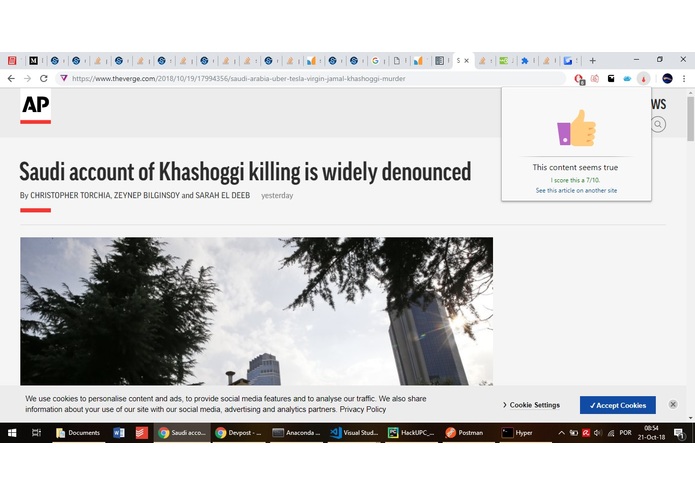Open the Windows Start menu
Image resolution: width=695 pixels, height=494 pixels.
pos(12,433)
